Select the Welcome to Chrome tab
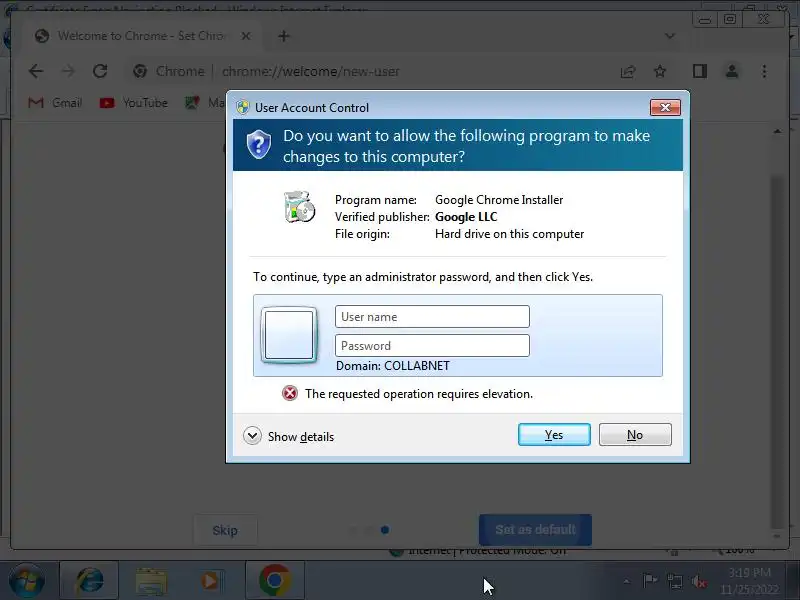800x600 pixels. [x=140, y=36]
